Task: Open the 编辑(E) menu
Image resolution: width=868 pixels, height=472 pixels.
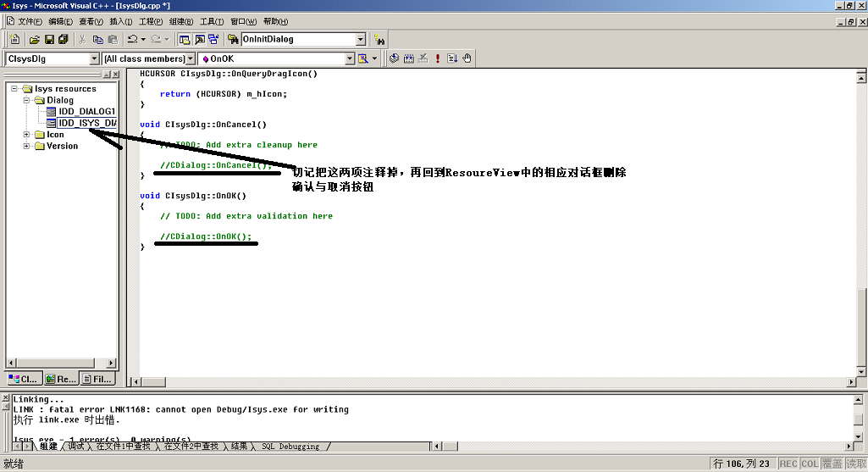Action: (x=60, y=21)
